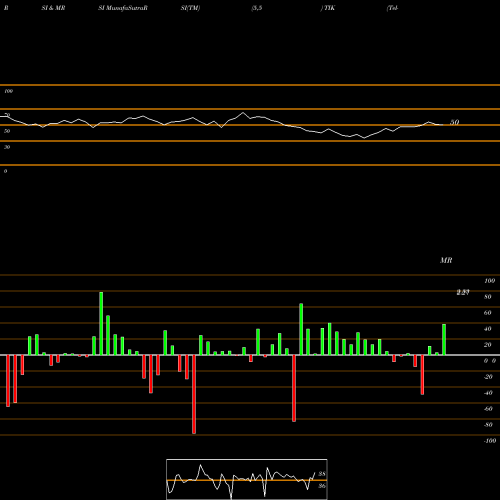Click the '-60' label on the MR axis
This screenshot has width=500, height=500.
click(x=488, y=409)
